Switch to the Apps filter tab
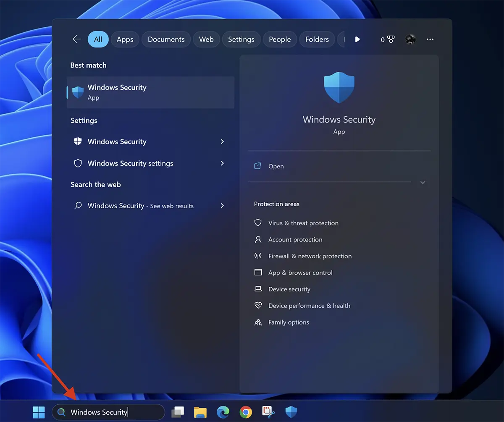 point(125,39)
